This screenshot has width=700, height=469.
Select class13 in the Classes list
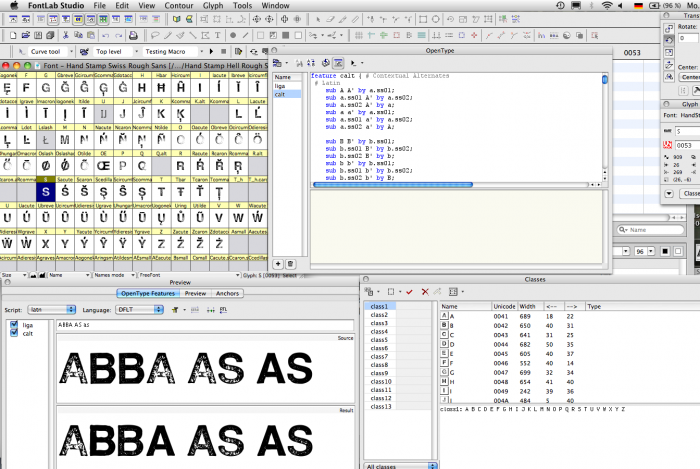(x=380, y=407)
